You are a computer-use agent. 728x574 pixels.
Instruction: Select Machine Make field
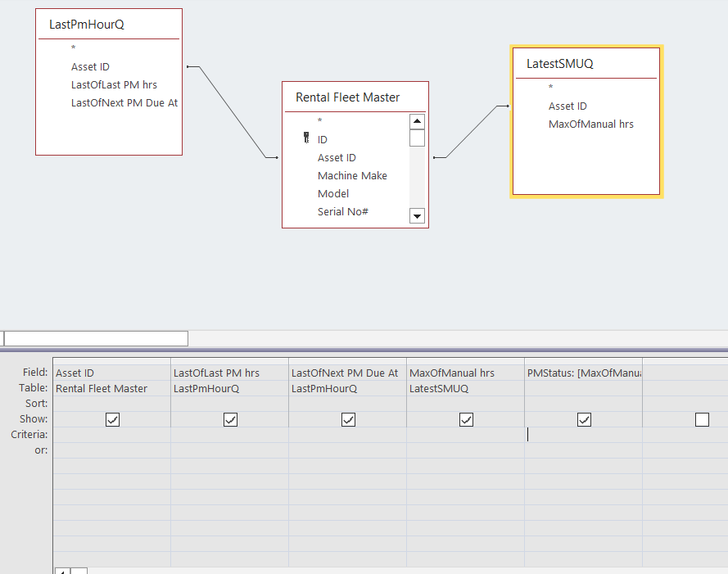click(352, 175)
